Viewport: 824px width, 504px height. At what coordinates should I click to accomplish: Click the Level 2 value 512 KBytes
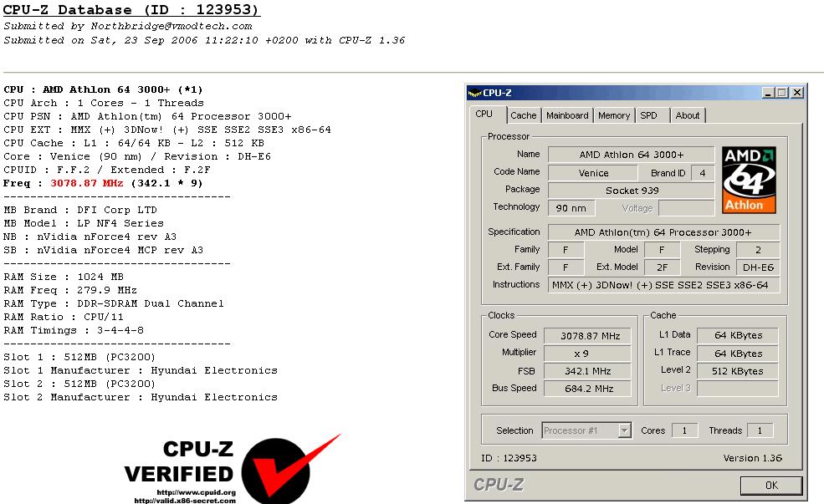[x=738, y=371]
